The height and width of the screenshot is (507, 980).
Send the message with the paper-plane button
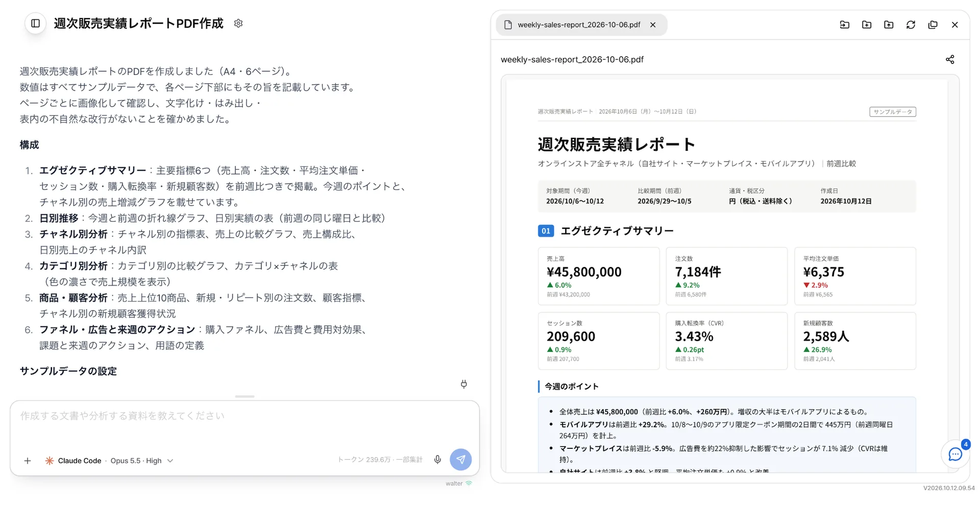coord(461,460)
